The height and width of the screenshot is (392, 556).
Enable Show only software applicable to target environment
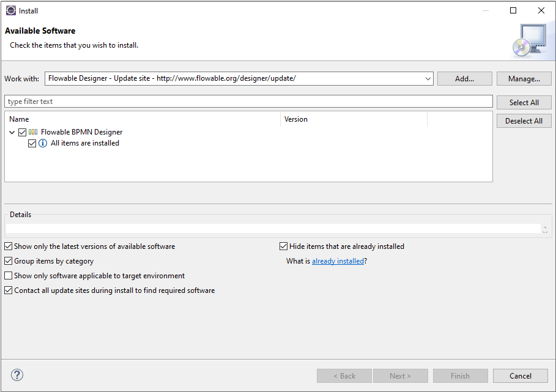(8, 275)
